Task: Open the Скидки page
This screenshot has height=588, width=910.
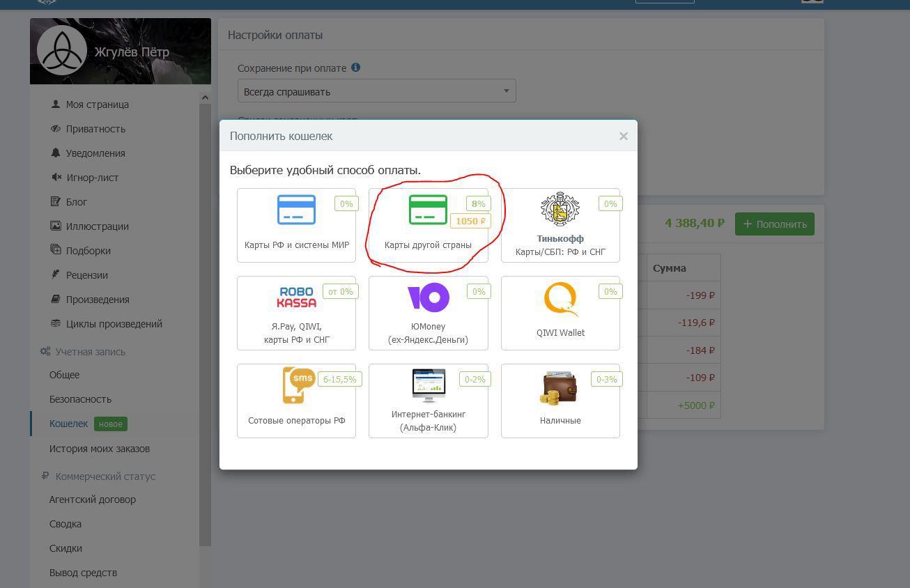Action: click(65, 548)
